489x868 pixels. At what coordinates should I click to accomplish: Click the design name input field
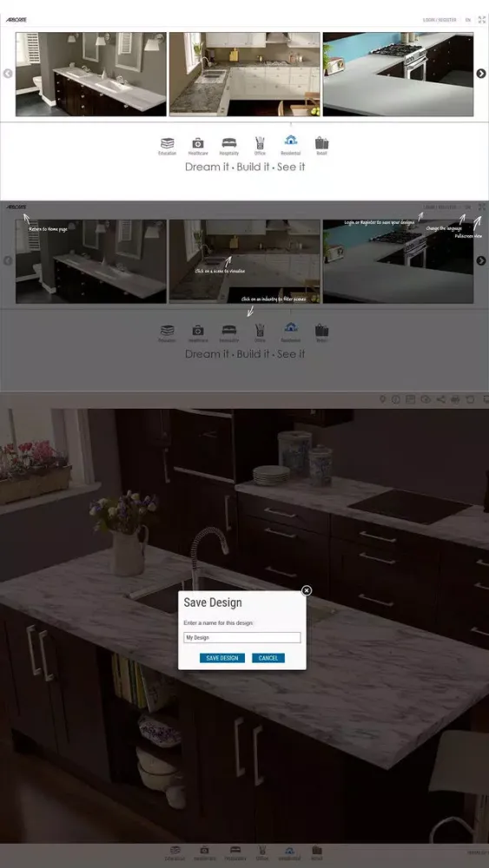click(x=242, y=638)
